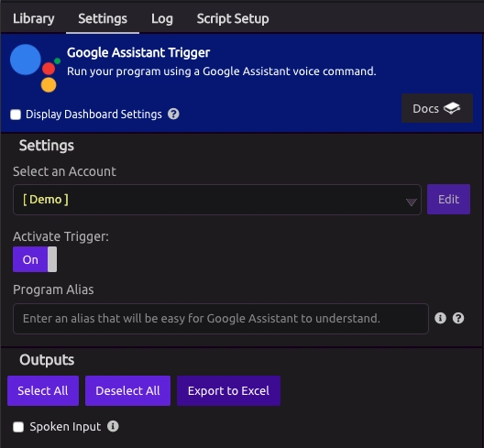The width and height of the screenshot is (484, 448).
Task: Click into the Program Alias text field
Action: (x=221, y=319)
